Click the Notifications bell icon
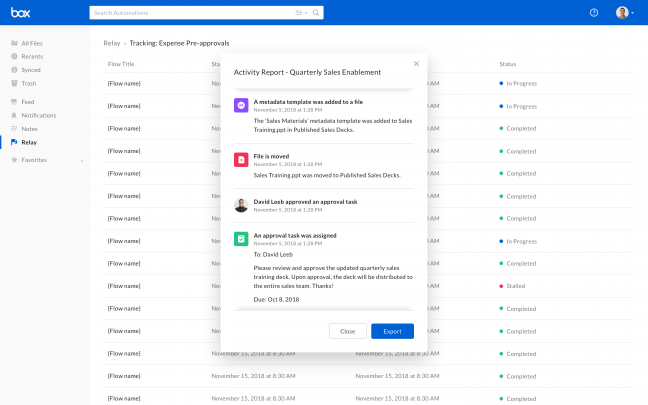Image resolution: width=648 pixels, height=405 pixels. 14,115
